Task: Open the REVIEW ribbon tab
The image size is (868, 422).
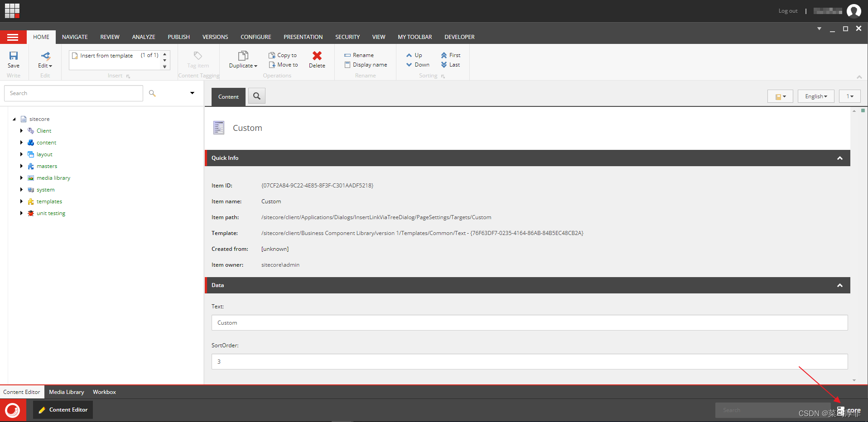Action: [x=110, y=37]
